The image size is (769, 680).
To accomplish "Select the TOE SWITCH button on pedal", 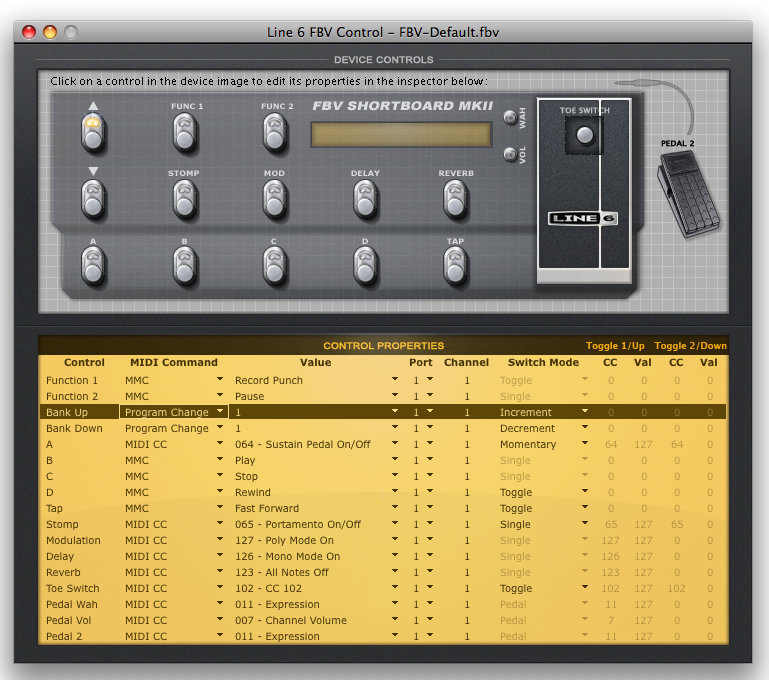I will 584,135.
